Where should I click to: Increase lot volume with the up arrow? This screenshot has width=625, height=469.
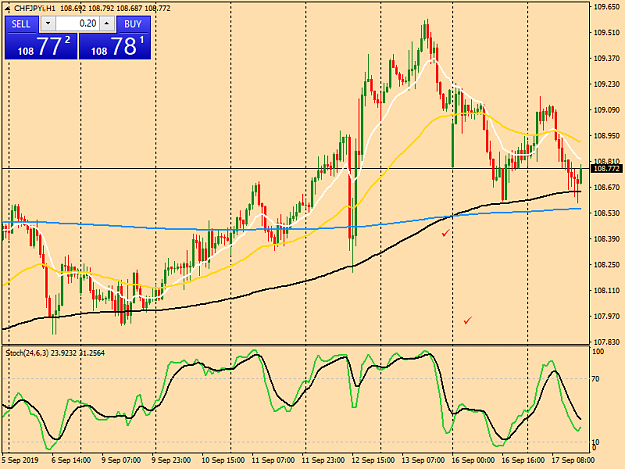107,24
